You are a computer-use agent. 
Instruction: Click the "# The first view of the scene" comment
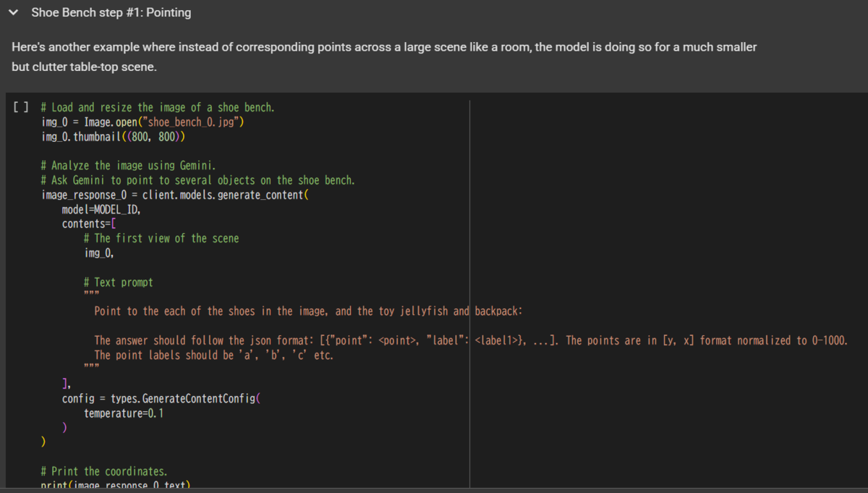161,239
